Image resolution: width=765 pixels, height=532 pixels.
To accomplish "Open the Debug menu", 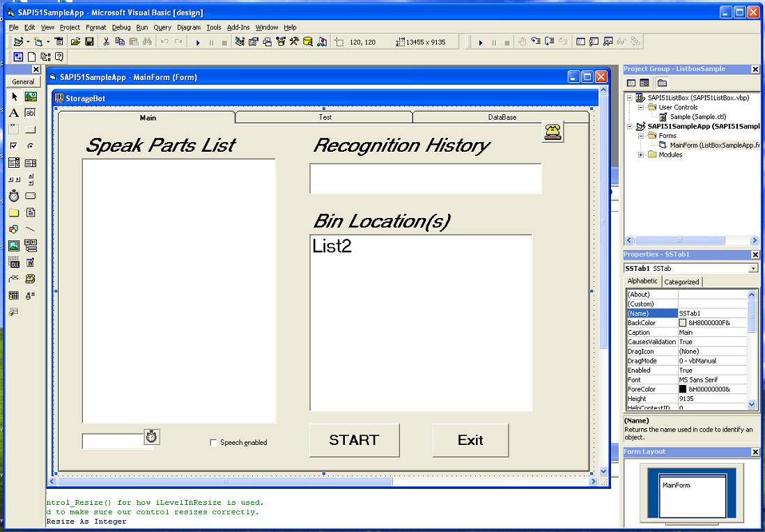I will [x=121, y=27].
